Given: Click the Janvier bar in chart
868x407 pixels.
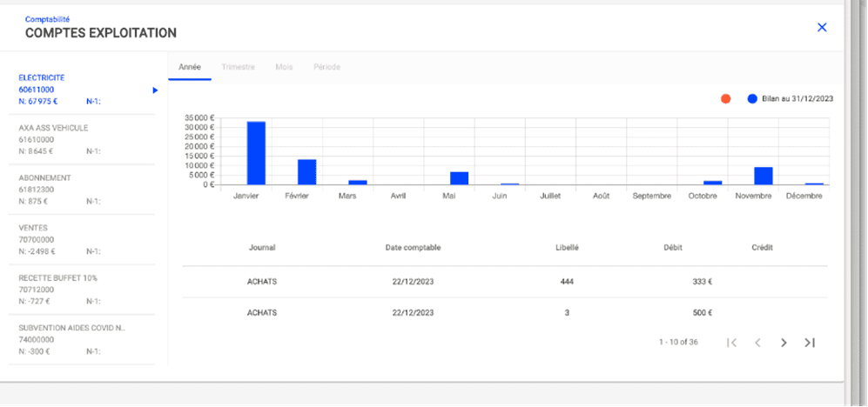Looking at the screenshot, I should point(256,152).
